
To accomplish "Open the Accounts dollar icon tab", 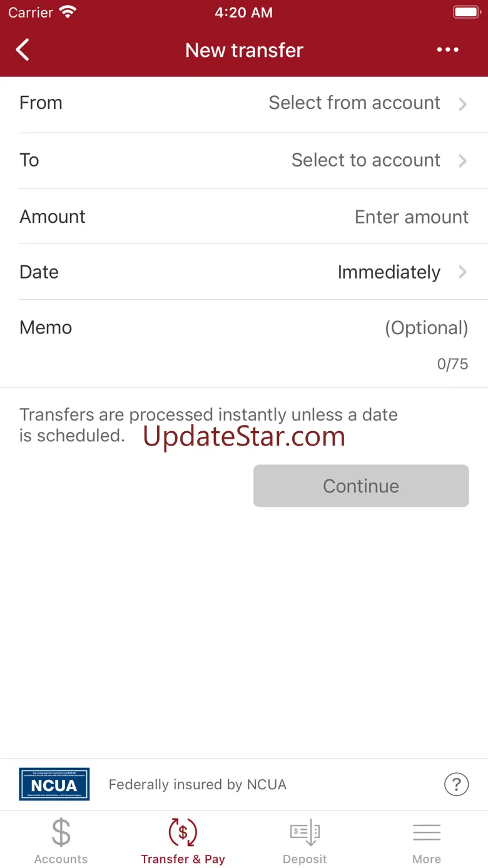I will pos(61,832).
